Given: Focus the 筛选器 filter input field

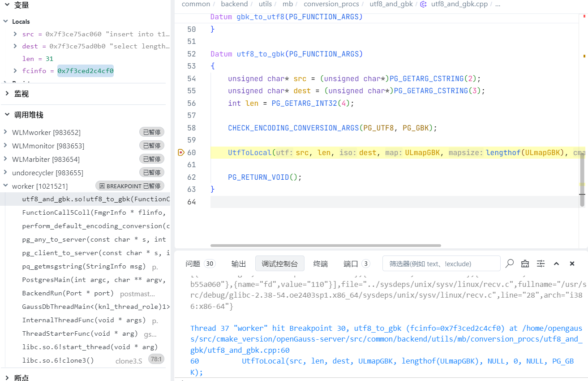Looking at the screenshot, I should click(441, 264).
